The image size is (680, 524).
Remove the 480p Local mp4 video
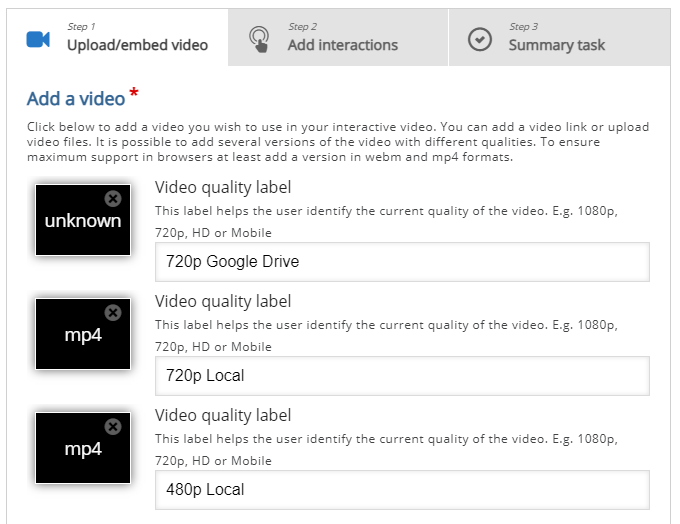[113, 426]
